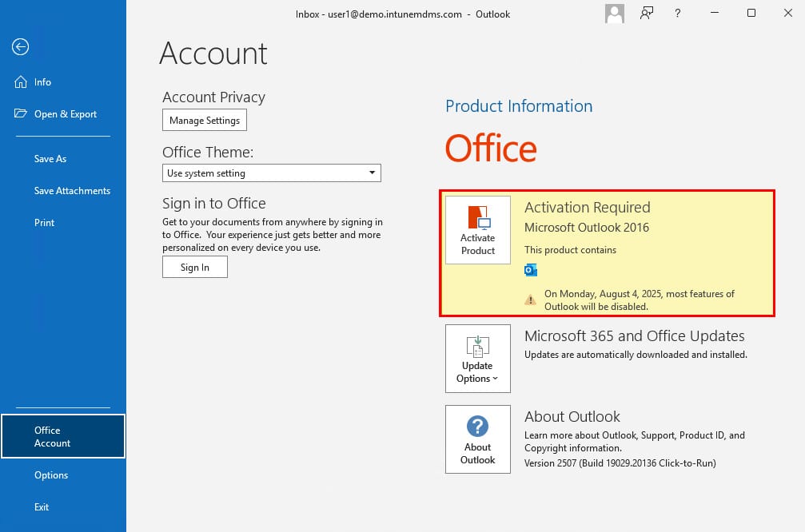Screen dimensions: 805x532
Task: Click Exit in the sidebar
Action: tap(62, 507)
